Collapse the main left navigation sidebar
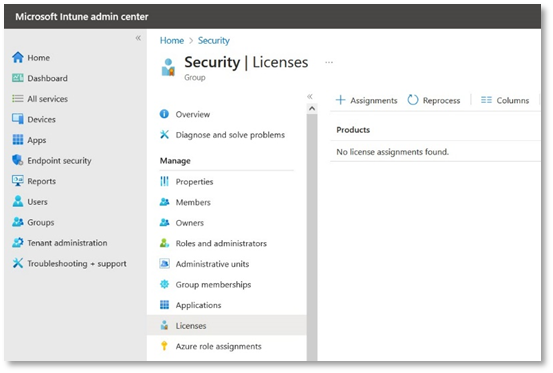This screenshot has width=553, height=373. pyautogui.click(x=138, y=38)
